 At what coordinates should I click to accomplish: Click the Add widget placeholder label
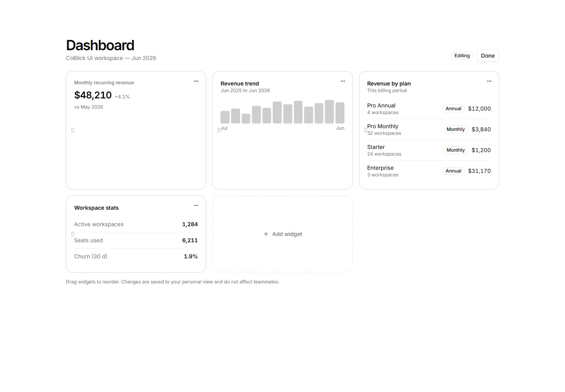pyautogui.click(x=287, y=234)
